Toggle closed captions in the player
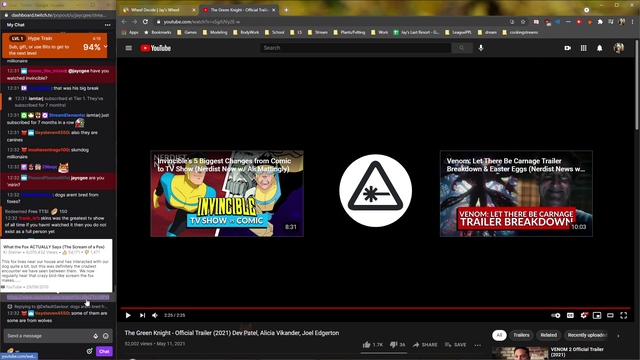 [x=570, y=315]
